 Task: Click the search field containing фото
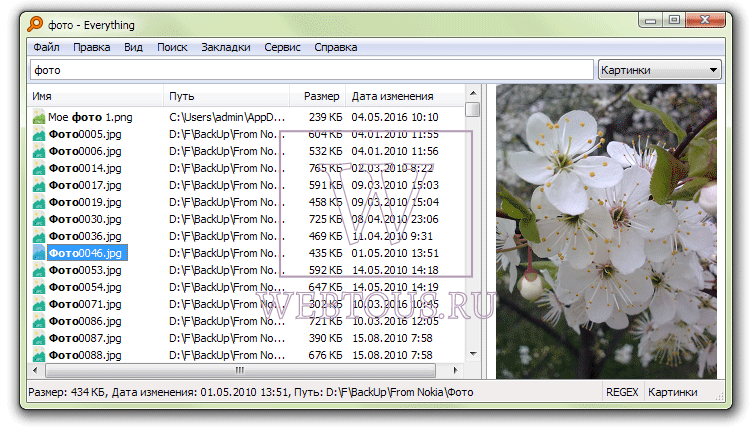[x=312, y=70]
